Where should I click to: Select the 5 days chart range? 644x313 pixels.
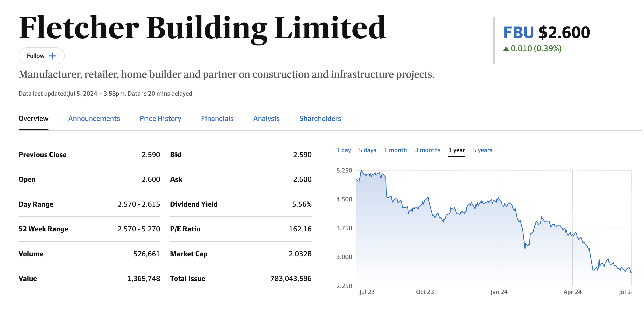(367, 150)
